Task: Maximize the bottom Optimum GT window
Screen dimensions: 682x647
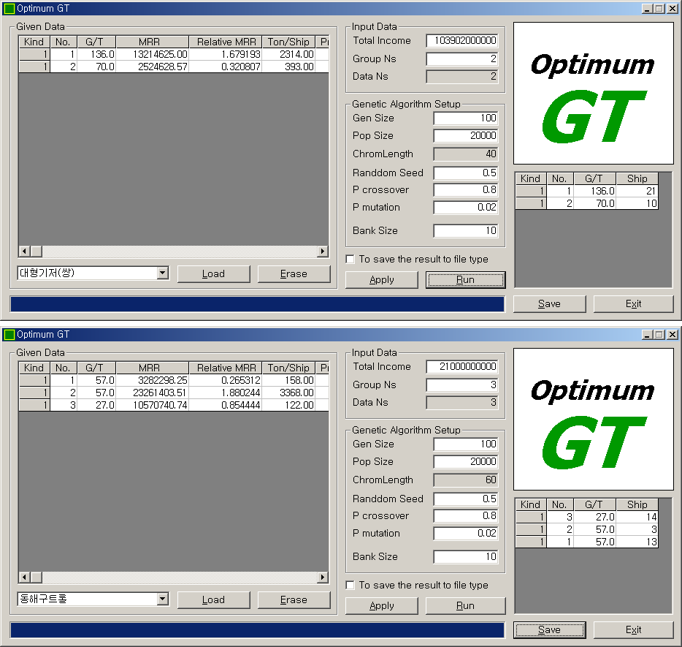Action: 658,334
